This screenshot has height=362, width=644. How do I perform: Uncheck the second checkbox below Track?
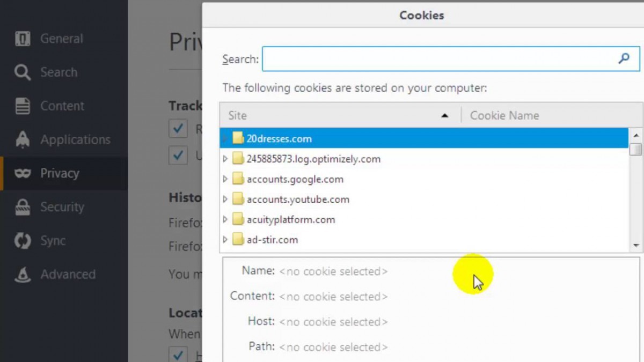[x=178, y=156]
